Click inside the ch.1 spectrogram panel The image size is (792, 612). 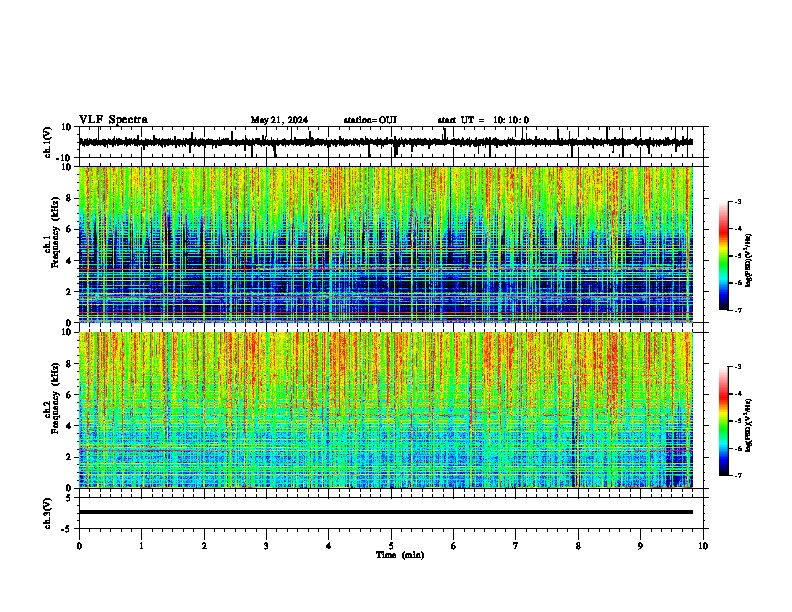[386, 244]
